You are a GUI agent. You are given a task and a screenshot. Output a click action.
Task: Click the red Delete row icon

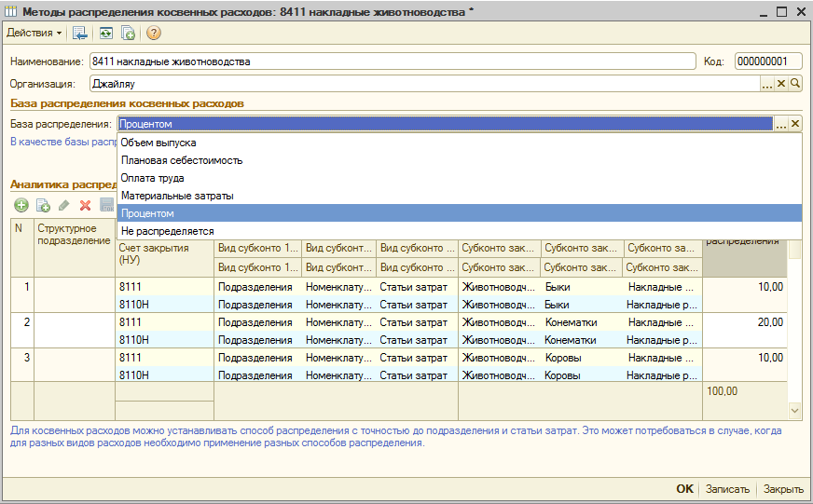(85, 205)
